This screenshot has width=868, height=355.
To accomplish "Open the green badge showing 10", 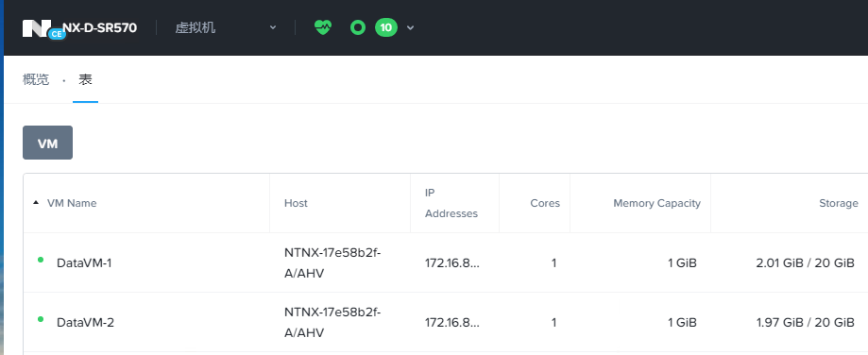I will [x=386, y=27].
